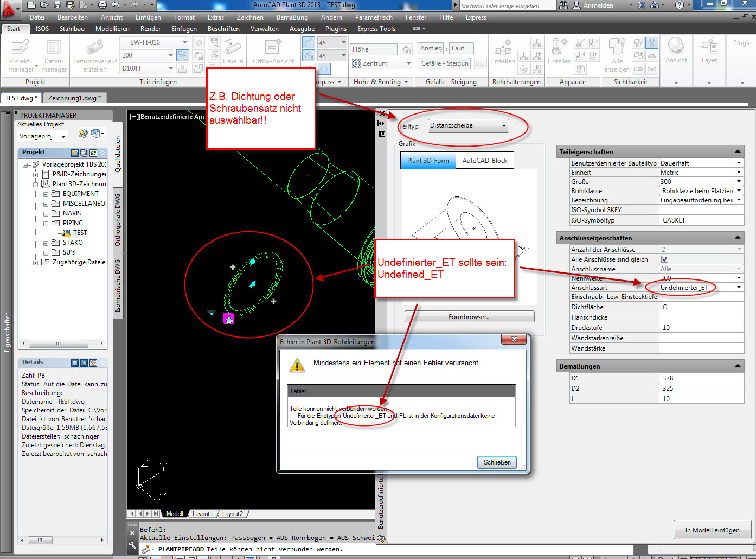Image resolution: width=756 pixels, height=559 pixels.
Task: Click the command line wrench icon
Action: (x=132, y=545)
